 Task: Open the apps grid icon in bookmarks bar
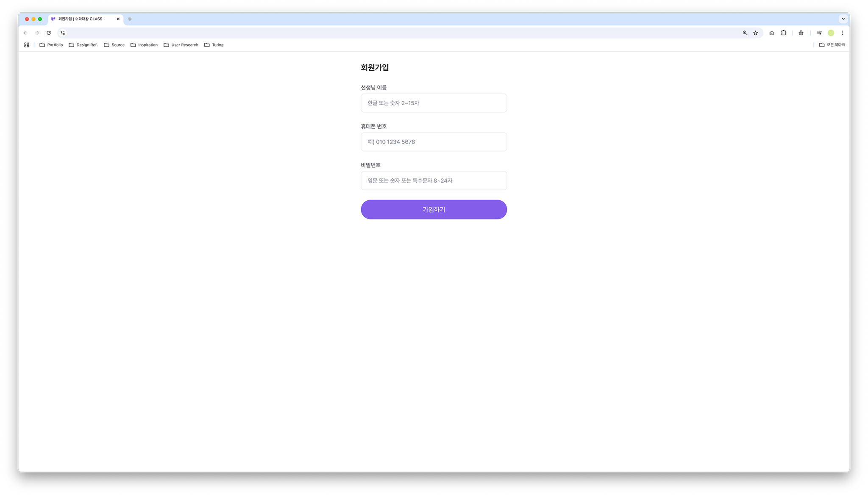(x=27, y=45)
